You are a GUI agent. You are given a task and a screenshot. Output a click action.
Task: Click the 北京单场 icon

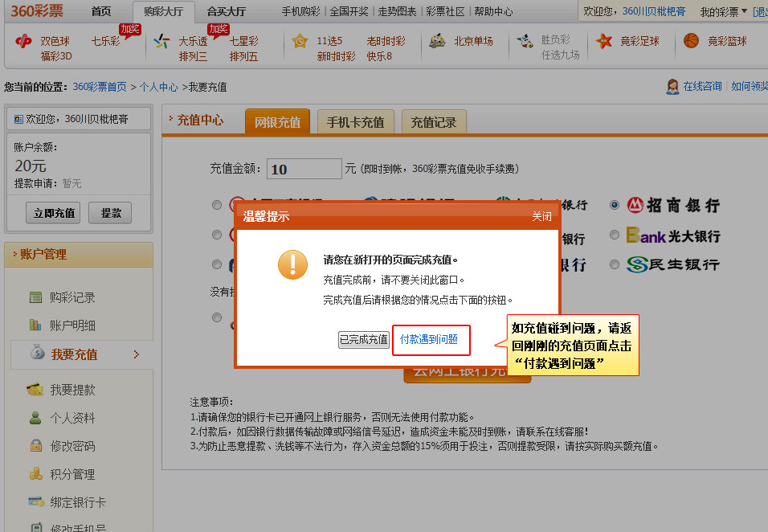click(437, 41)
